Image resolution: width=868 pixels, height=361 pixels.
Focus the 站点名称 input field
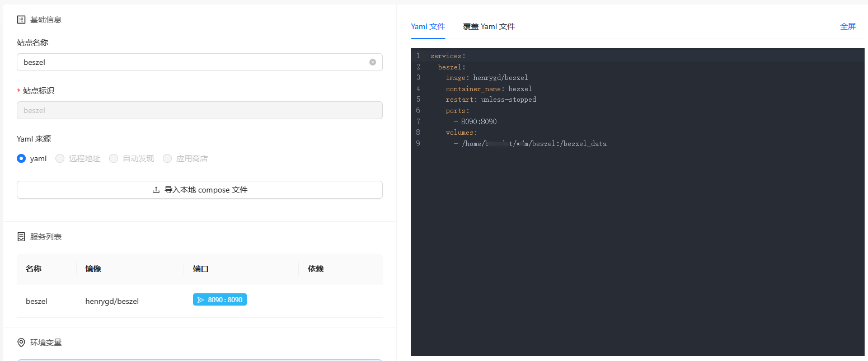coord(200,62)
